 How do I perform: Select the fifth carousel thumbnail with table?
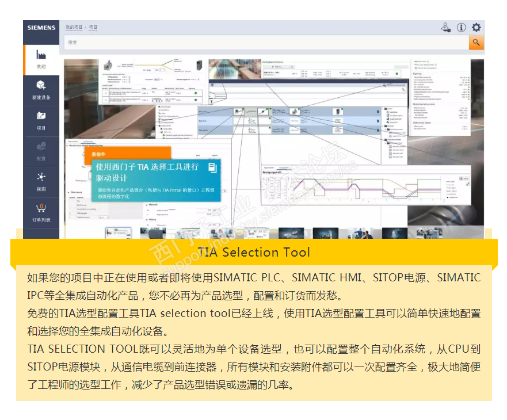click(257, 233)
